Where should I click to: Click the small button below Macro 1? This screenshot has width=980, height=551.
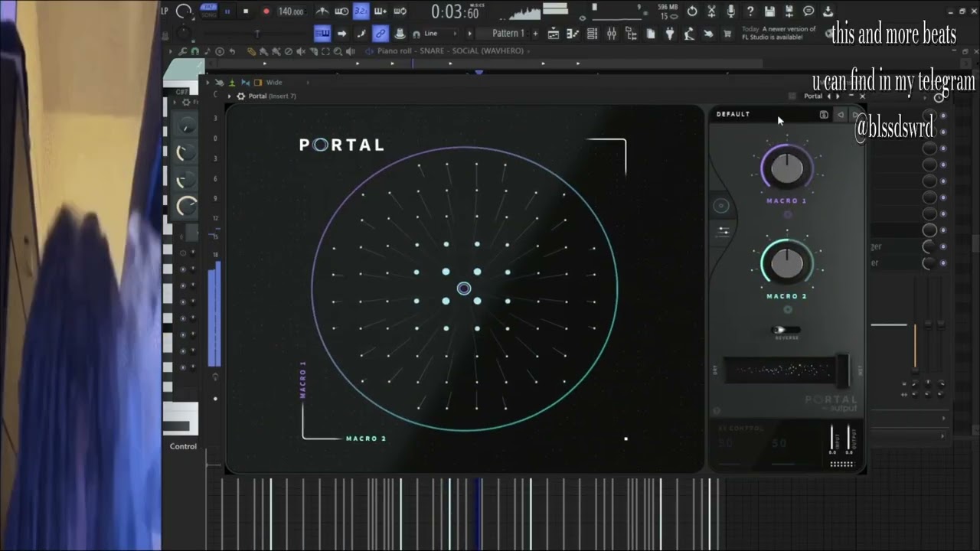787,214
